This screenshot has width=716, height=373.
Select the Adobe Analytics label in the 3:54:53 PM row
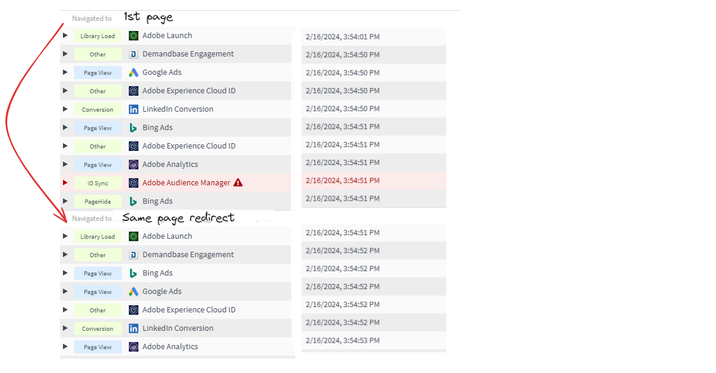[170, 347]
